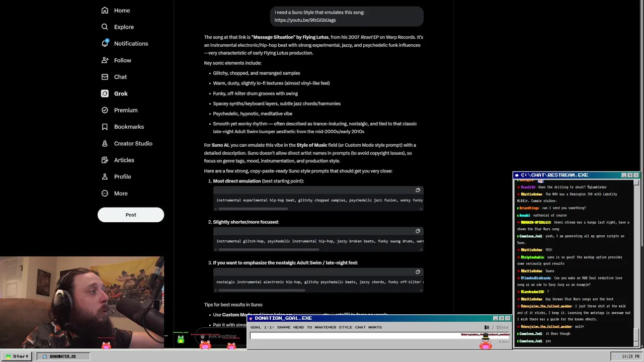Open the Premium page
Screen dimensions: 644x362
click(119, 110)
